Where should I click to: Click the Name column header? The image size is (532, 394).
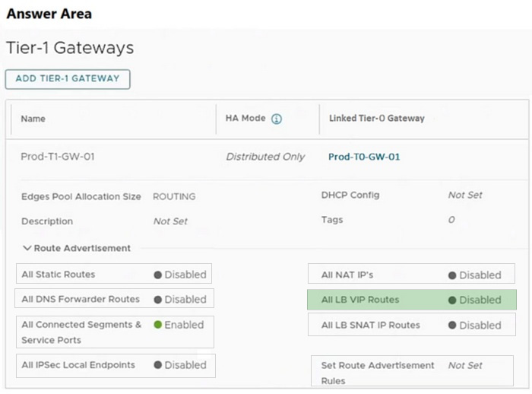(33, 119)
